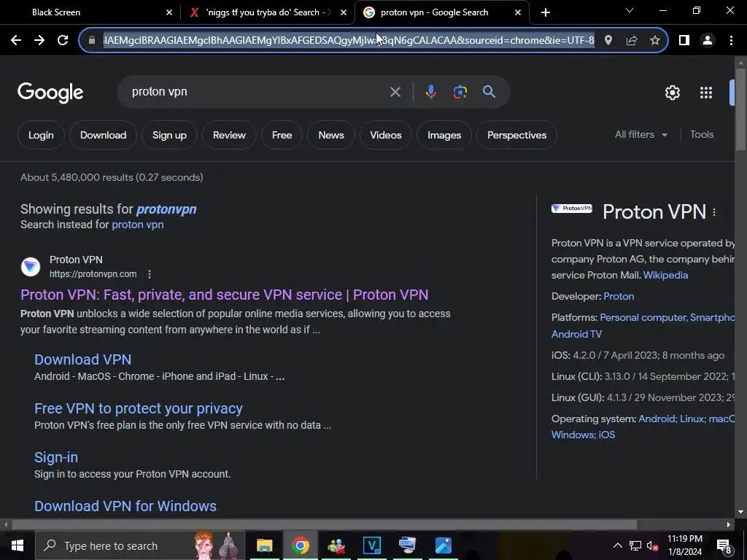Screen dimensions: 747x560
Task: Switch to Videos results
Action: click(386, 135)
